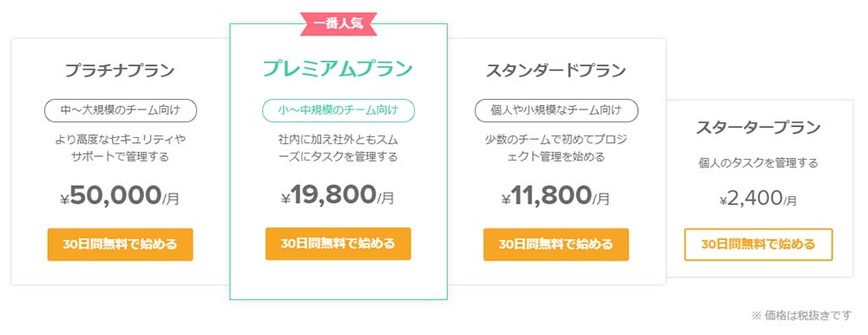This screenshot has height=335, width=868.
Task: Click the 一番人気 ribbon badge
Action: point(339,23)
